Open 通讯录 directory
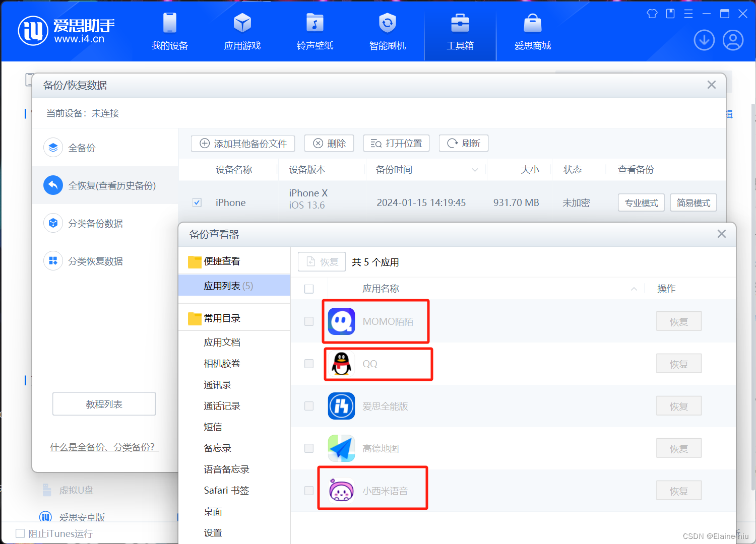Screen dimensions: 756x544 coord(217,385)
